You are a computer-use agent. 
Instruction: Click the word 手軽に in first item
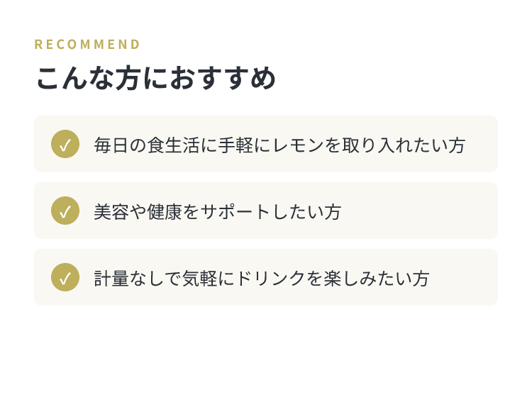pos(244,145)
